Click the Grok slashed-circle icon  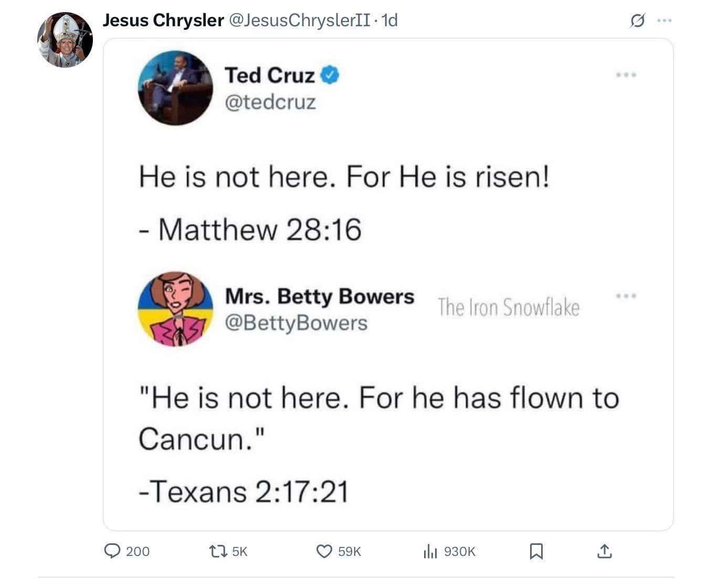637,21
